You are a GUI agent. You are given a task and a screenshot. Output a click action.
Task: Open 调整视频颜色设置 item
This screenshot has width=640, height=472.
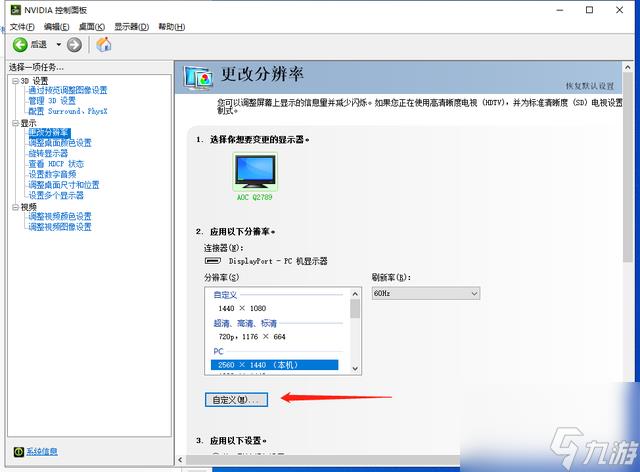click(60, 216)
